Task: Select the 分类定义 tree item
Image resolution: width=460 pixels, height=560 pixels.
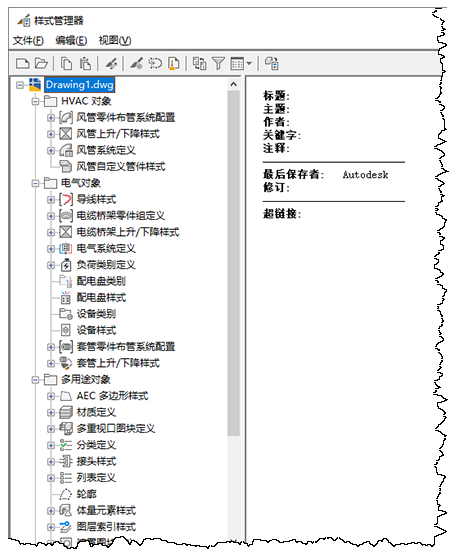Action: click(x=96, y=445)
